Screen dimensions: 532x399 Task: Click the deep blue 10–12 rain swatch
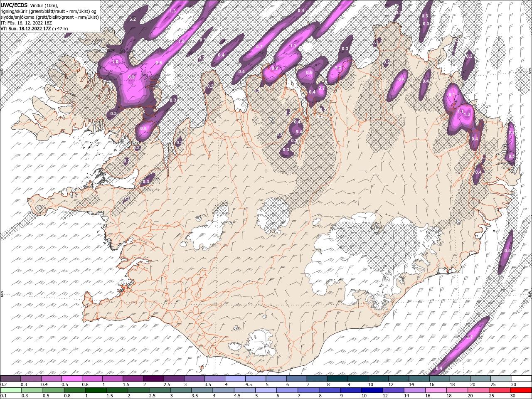372,390
